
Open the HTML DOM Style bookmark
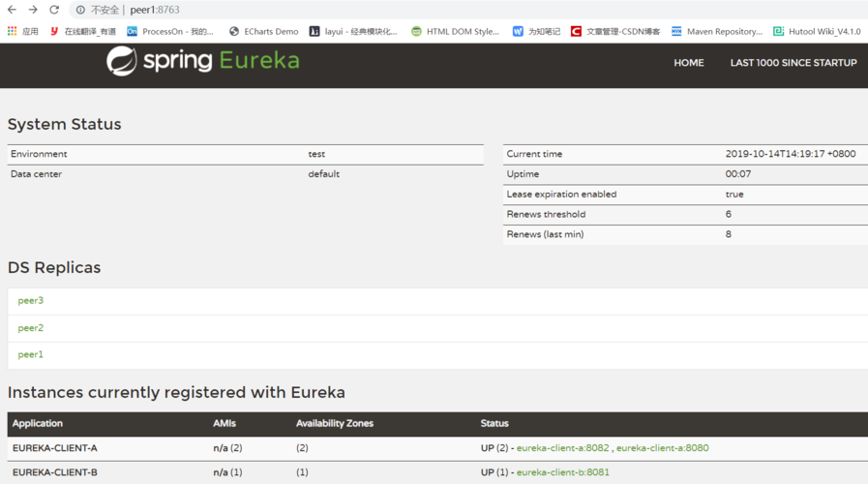tap(455, 32)
